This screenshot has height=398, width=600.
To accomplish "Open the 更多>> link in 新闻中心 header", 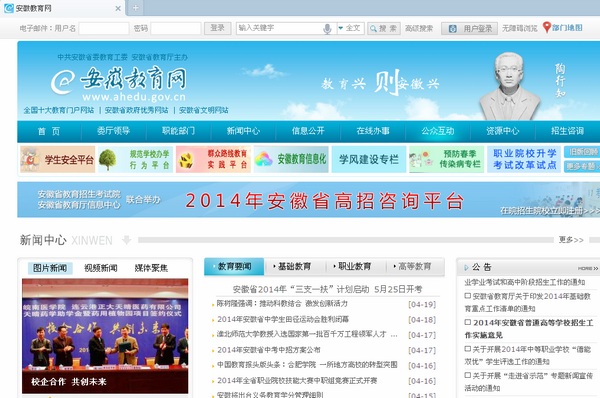I will coord(571,240).
